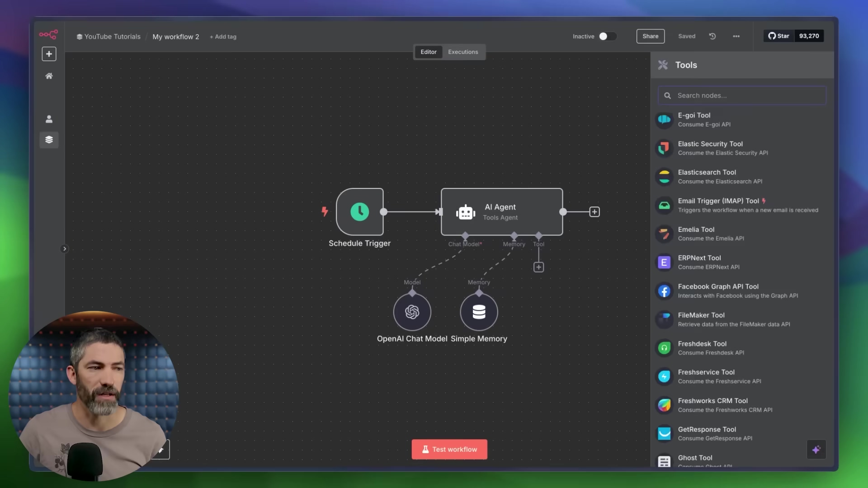Open the AI assistant sparkle button
This screenshot has height=488, width=868.
[x=816, y=450]
